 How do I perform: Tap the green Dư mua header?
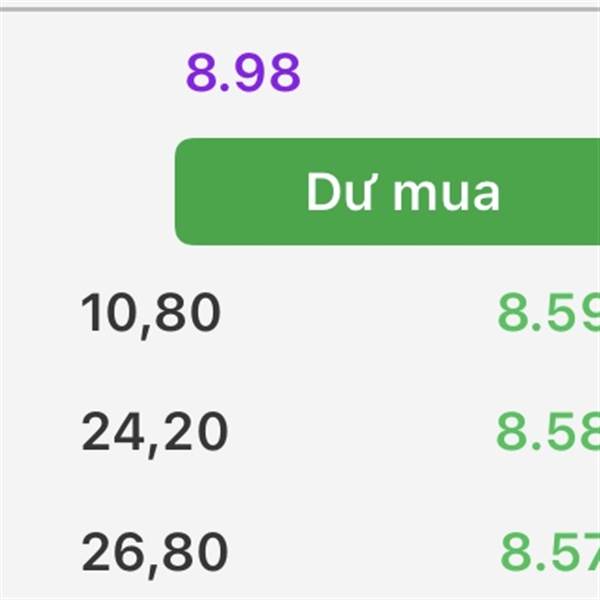(387, 191)
